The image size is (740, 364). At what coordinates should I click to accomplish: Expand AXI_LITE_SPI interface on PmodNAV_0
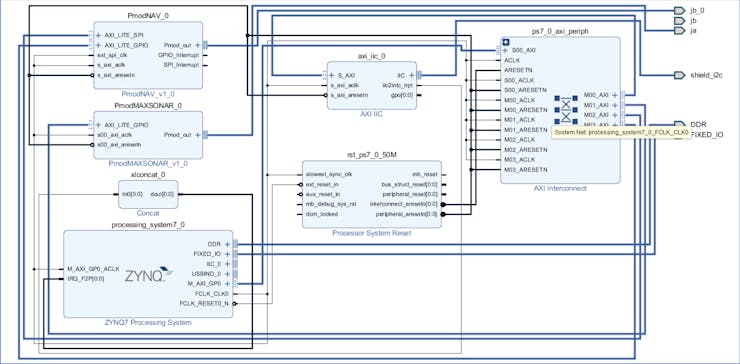[99, 35]
